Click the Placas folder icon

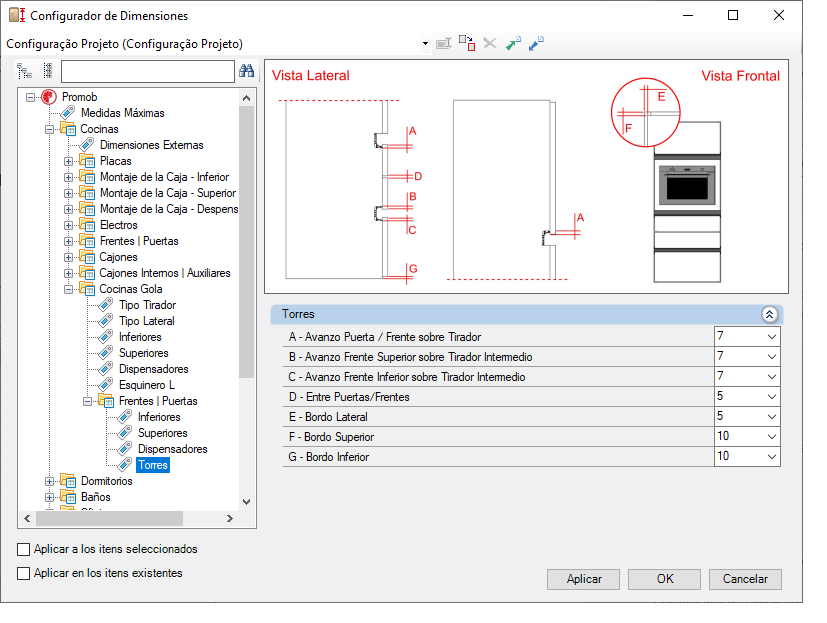[87, 161]
